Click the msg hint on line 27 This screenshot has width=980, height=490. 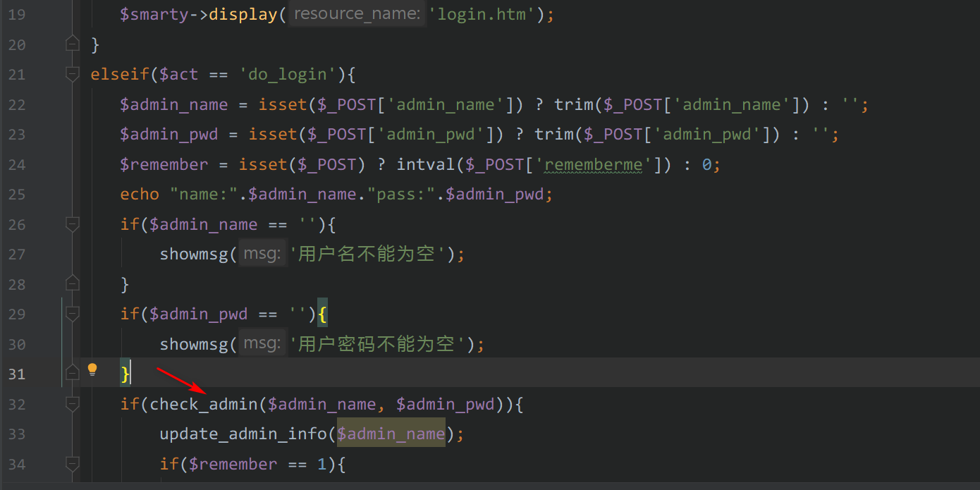click(262, 254)
